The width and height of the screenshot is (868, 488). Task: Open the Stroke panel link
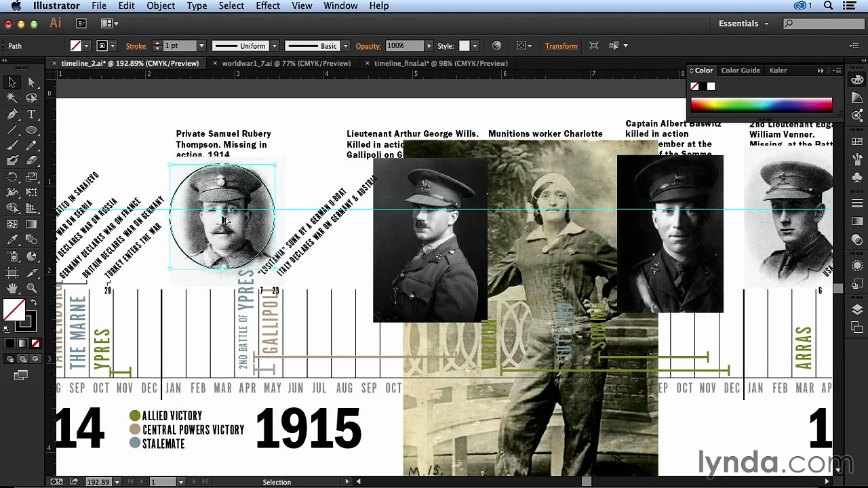tap(136, 46)
